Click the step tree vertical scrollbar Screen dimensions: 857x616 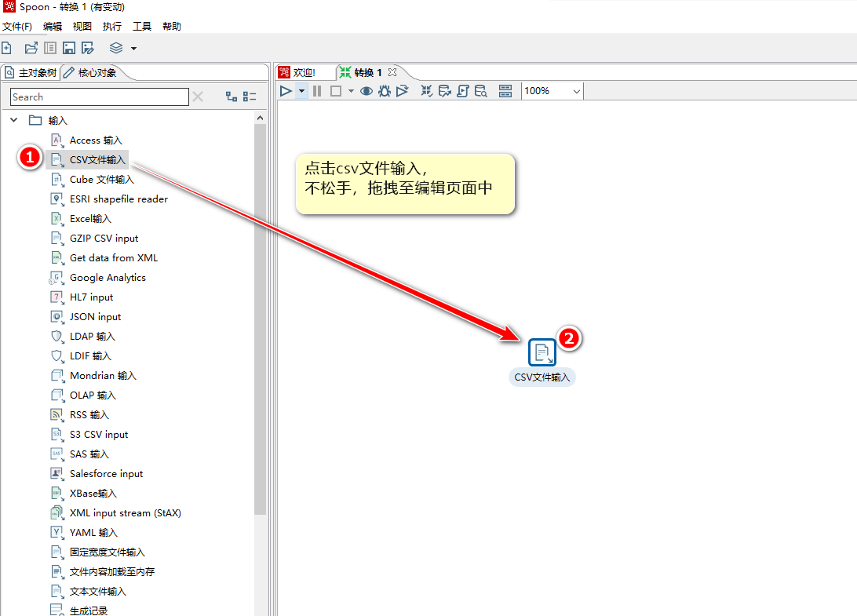pyautogui.click(x=261, y=319)
